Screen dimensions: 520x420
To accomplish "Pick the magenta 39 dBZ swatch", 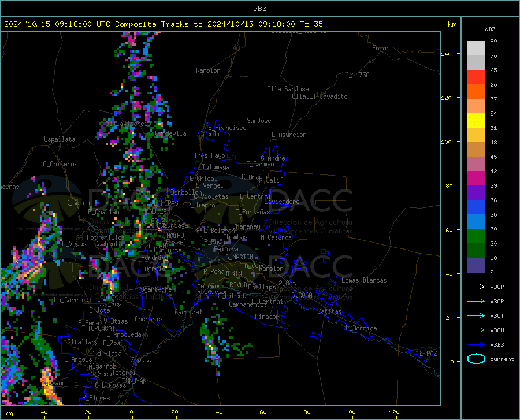I will tap(476, 179).
